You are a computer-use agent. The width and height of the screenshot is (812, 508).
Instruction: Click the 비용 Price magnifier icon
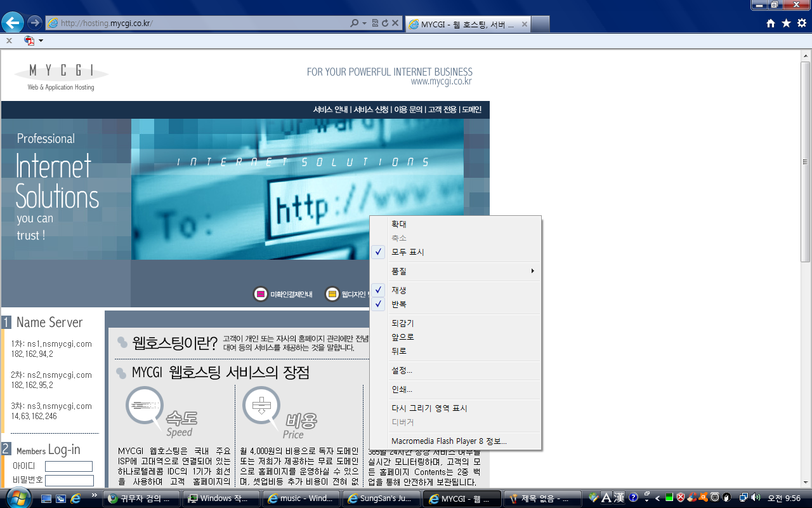(261, 407)
